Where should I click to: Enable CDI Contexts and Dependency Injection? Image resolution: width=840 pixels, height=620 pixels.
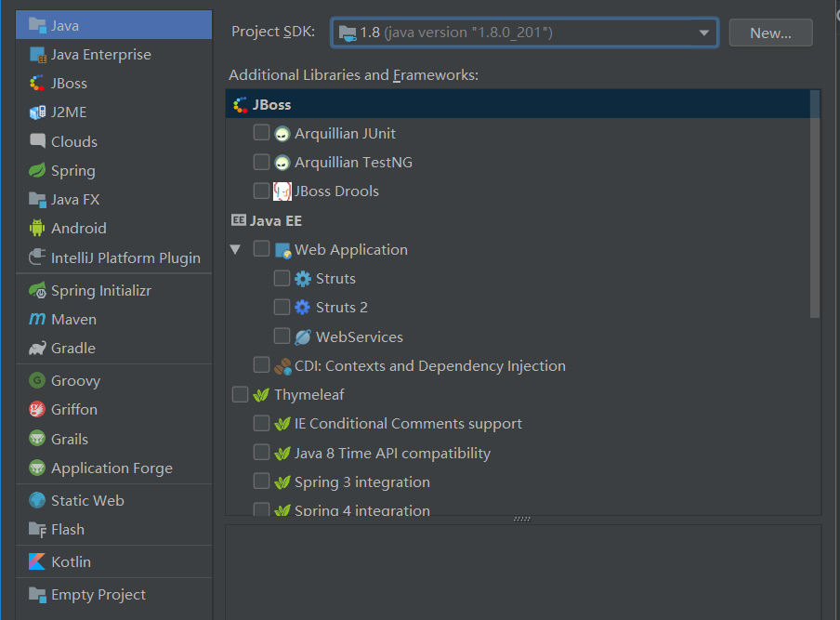click(x=261, y=365)
